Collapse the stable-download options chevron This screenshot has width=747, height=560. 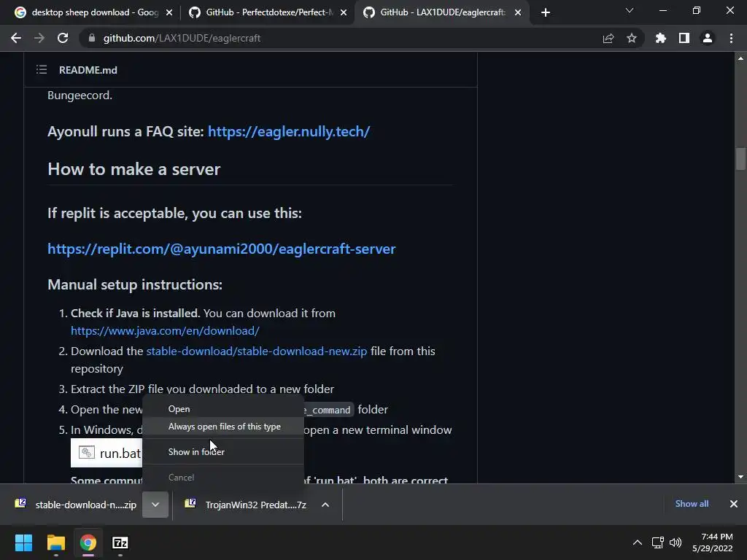click(155, 505)
